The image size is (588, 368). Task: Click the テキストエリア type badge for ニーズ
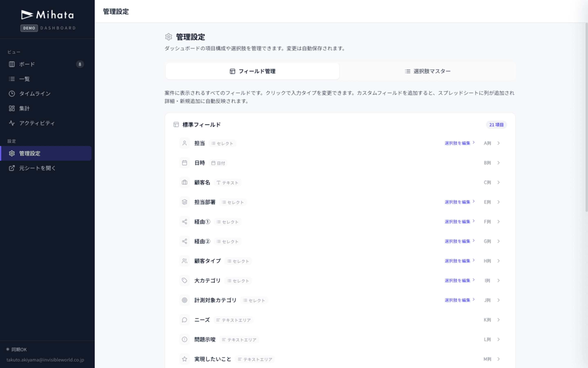234,320
